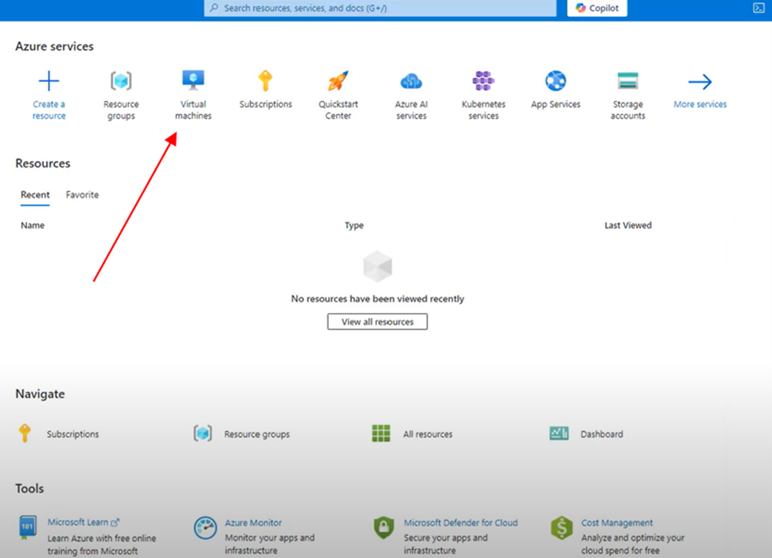This screenshot has width=772, height=558.
Task: Open the Microsoft Defender for Cloud link
Action: (x=460, y=523)
